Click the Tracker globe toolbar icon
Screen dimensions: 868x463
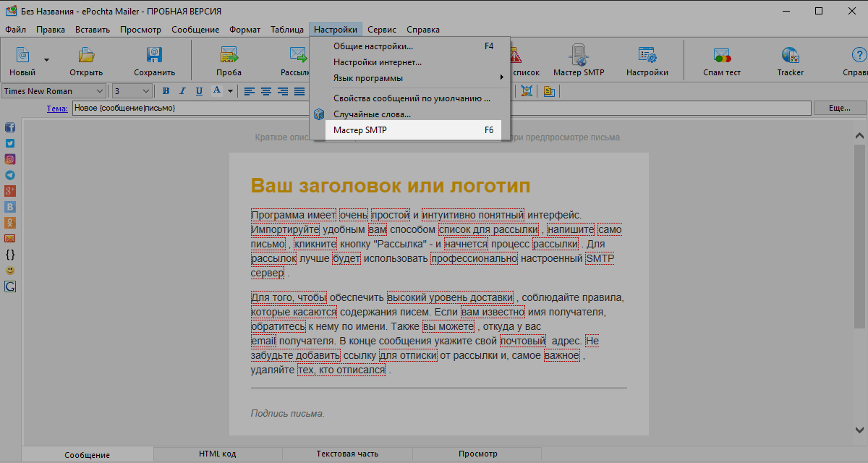(x=790, y=54)
